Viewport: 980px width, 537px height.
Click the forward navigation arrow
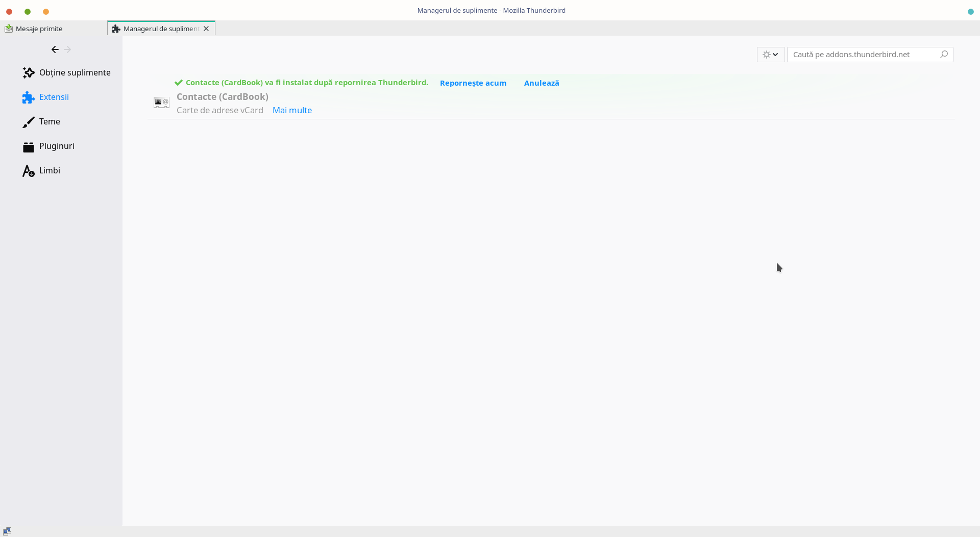pos(67,49)
